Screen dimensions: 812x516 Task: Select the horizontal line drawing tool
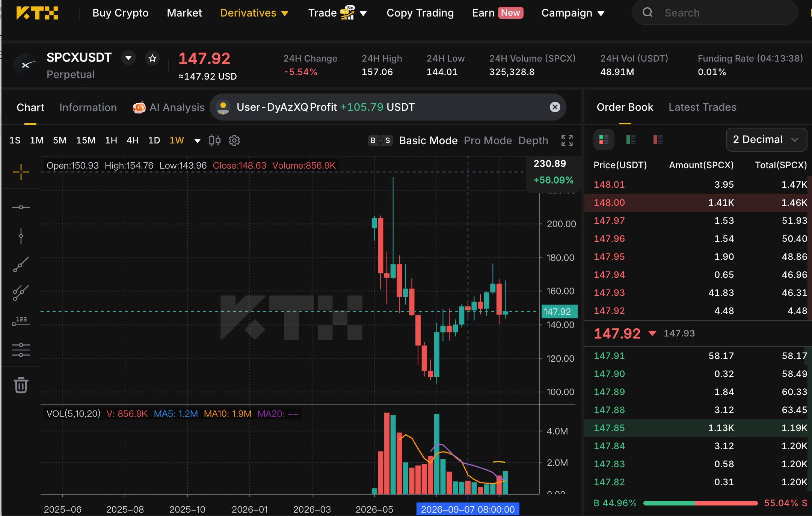(21, 207)
